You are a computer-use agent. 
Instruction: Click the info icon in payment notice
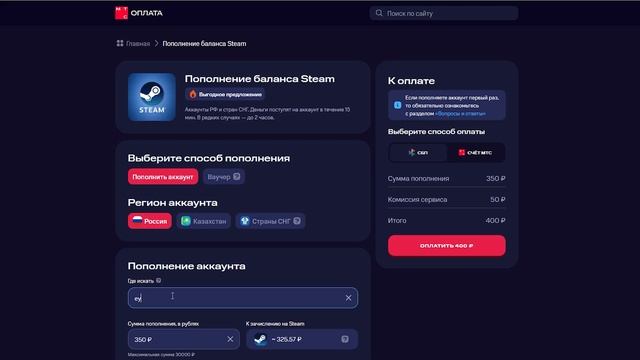click(398, 105)
